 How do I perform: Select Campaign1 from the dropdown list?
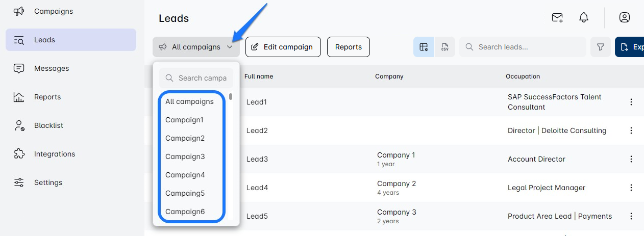pos(184,120)
